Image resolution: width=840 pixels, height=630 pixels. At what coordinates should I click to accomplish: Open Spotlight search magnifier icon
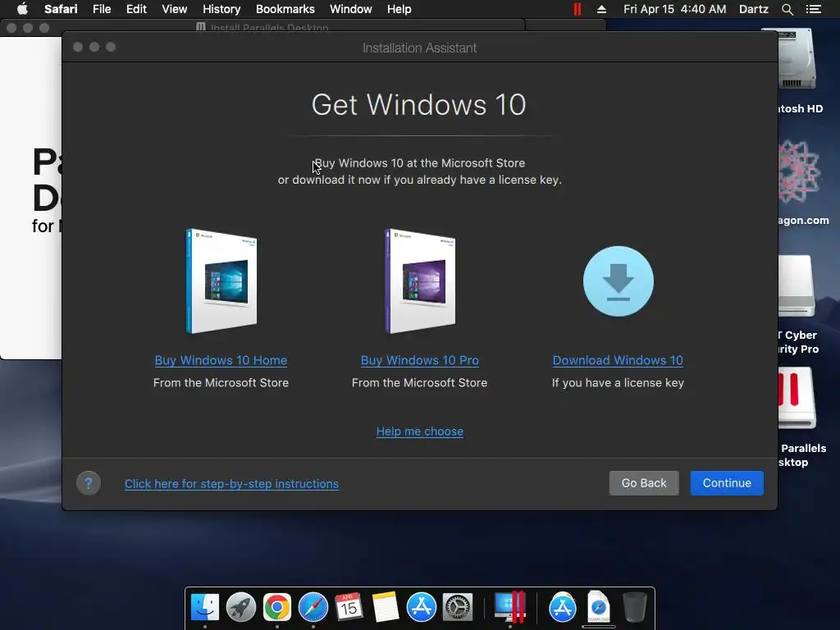coord(787,9)
